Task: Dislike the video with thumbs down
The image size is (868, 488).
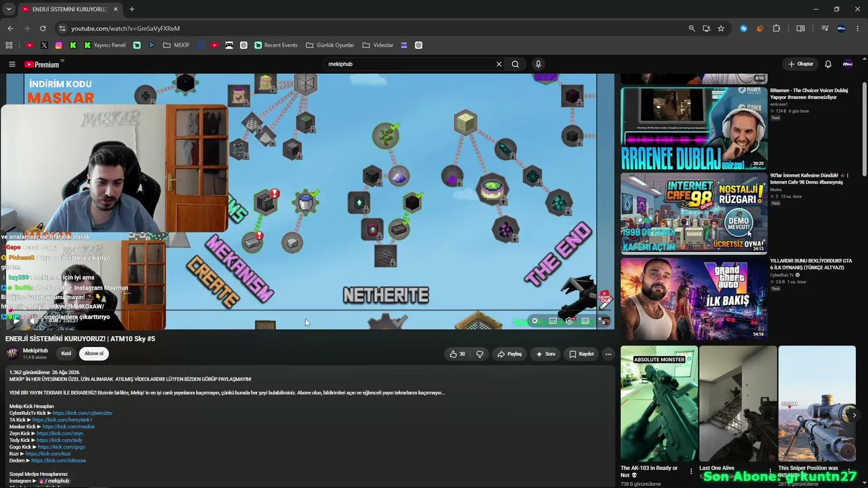Action: point(480,354)
